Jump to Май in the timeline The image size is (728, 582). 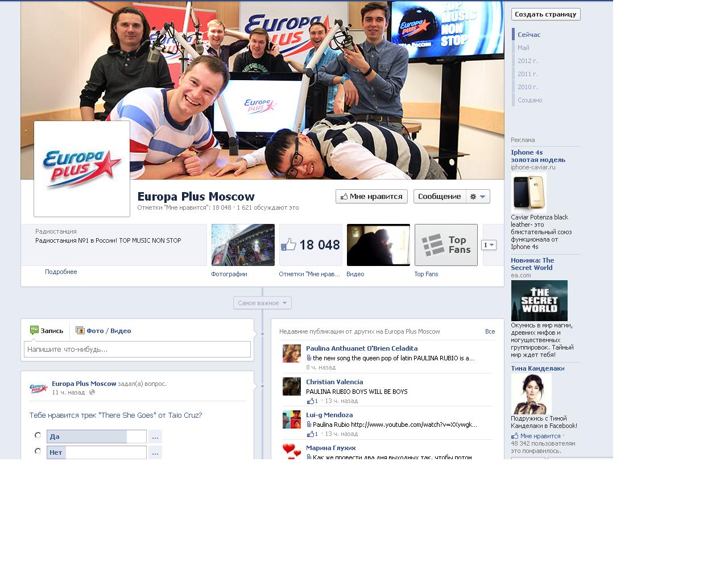(x=523, y=48)
